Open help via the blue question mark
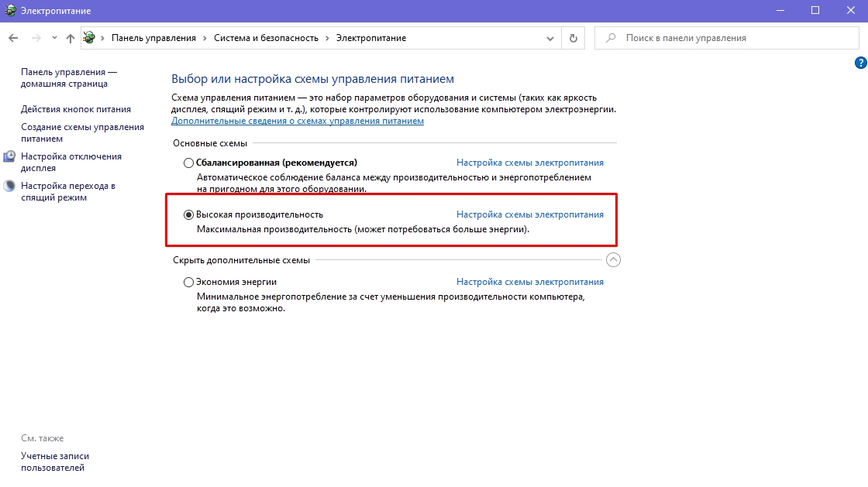 tap(860, 63)
